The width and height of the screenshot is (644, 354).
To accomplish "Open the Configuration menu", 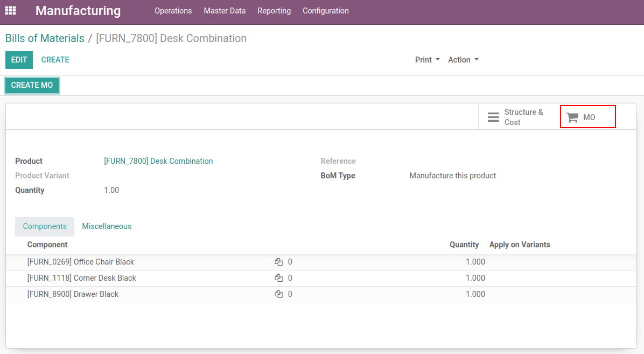I will (x=325, y=11).
